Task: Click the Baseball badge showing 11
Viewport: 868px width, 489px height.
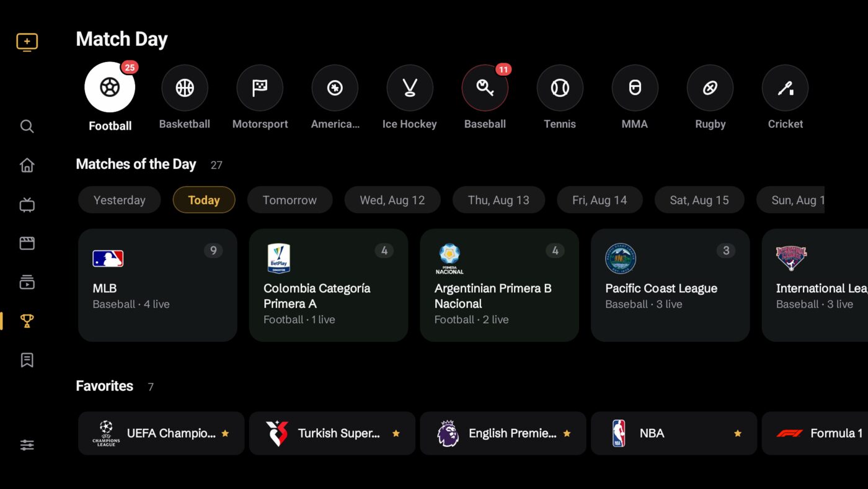Action: click(x=503, y=70)
